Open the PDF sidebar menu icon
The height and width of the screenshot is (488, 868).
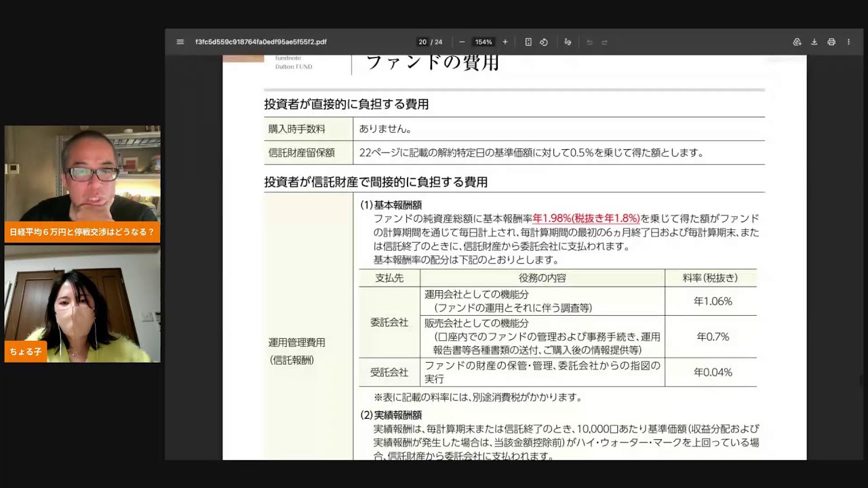pos(180,42)
